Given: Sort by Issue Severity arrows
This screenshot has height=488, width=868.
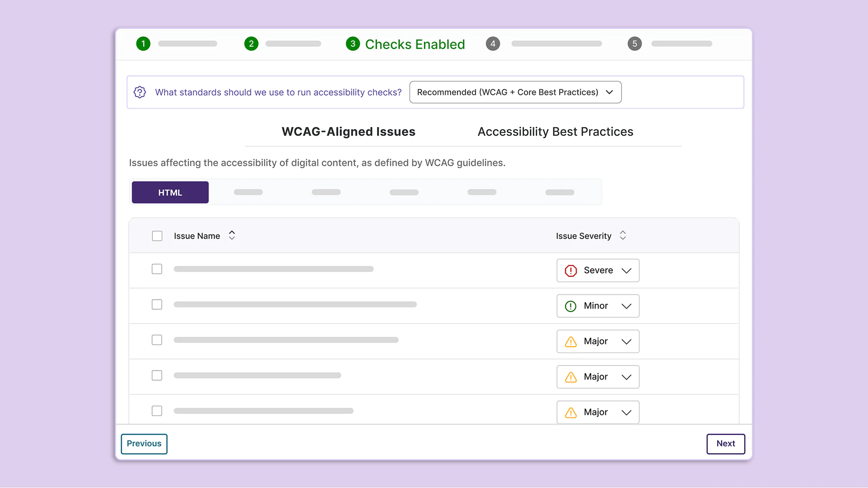Looking at the screenshot, I should (623, 235).
